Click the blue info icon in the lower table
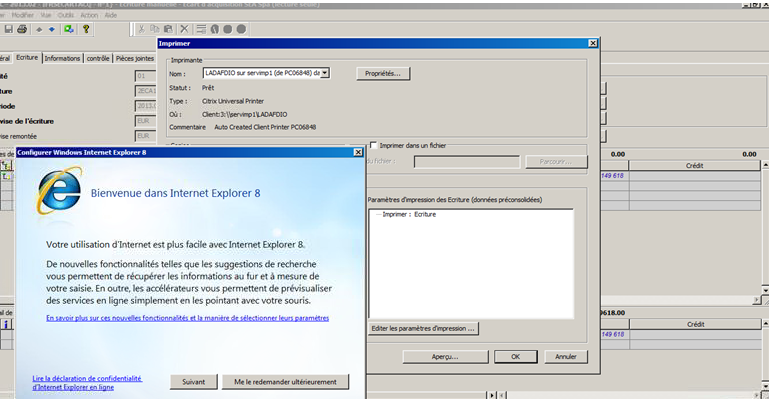This screenshot has height=400, width=773. pyautogui.click(x=7, y=324)
